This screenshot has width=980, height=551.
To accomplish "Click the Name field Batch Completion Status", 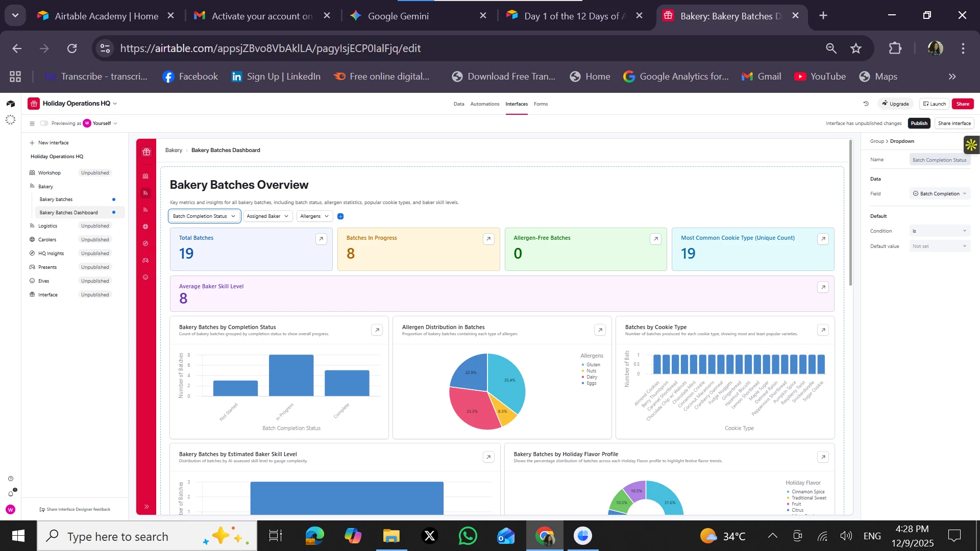I will coord(939,160).
